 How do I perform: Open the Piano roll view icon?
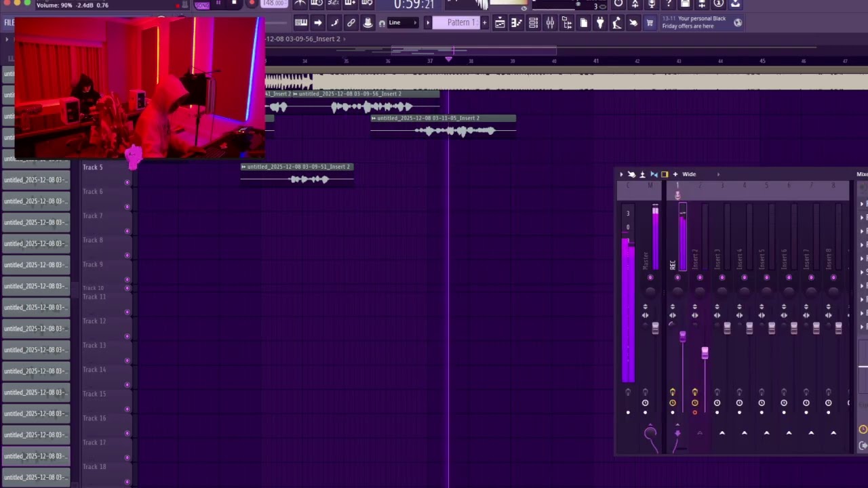pyautogui.click(x=517, y=23)
